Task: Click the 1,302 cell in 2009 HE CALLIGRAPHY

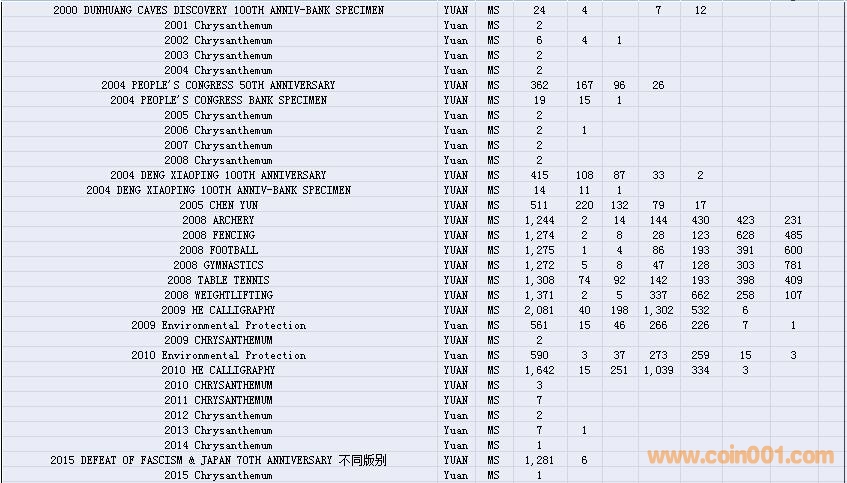Action: [x=658, y=311]
